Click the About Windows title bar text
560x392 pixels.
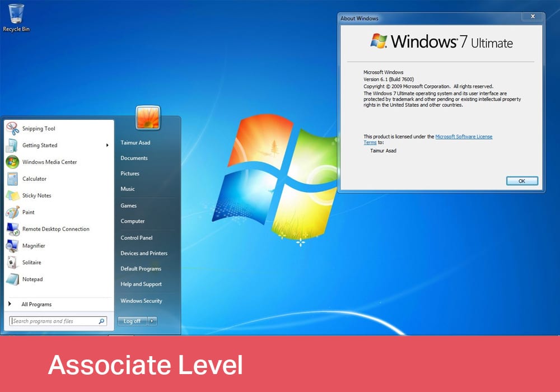(x=360, y=18)
